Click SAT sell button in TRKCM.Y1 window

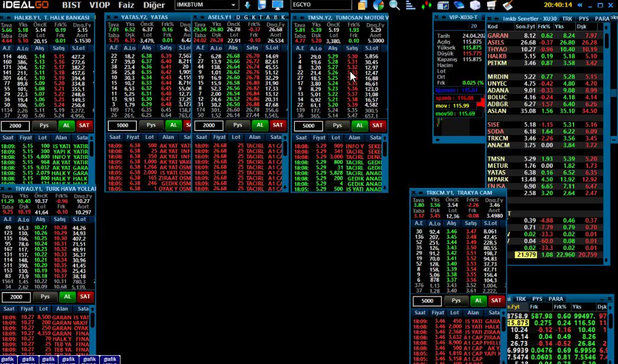click(496, 301)
